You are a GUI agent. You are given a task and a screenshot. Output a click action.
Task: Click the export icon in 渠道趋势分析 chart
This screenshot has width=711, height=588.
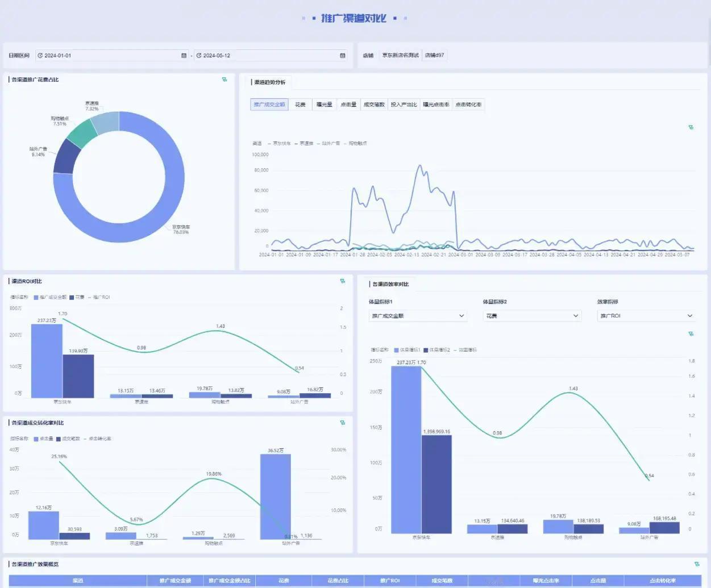(x=691, y=127)
